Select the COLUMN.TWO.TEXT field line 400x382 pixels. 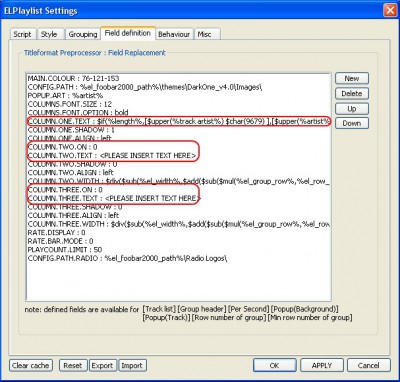(112, 156)
